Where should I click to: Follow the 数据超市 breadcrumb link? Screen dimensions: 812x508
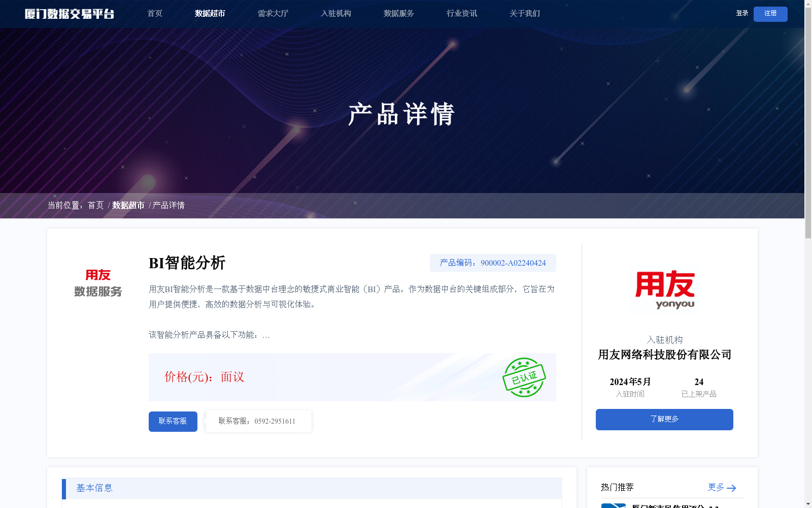click(x=128, y=205)
